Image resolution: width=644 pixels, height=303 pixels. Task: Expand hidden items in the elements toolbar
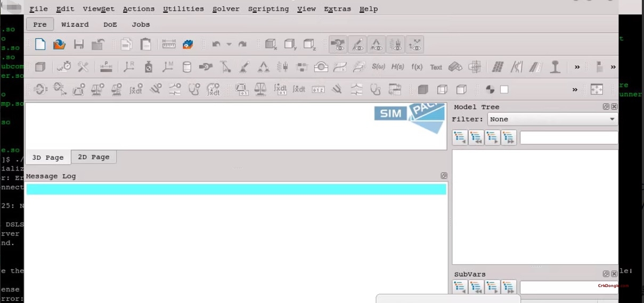click(x=577, y=67)
